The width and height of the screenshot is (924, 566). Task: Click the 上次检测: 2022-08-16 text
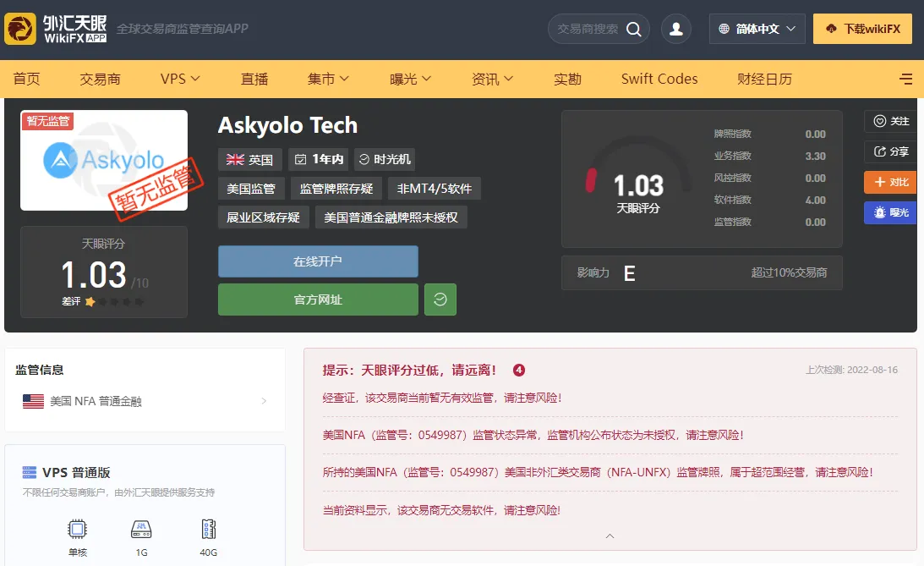pos(851,370)
